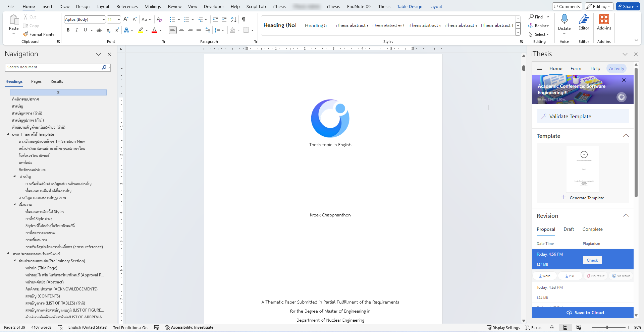The image size is (644, 332).
Task: Increase font size with Grow Font
Action: (126, 19)
